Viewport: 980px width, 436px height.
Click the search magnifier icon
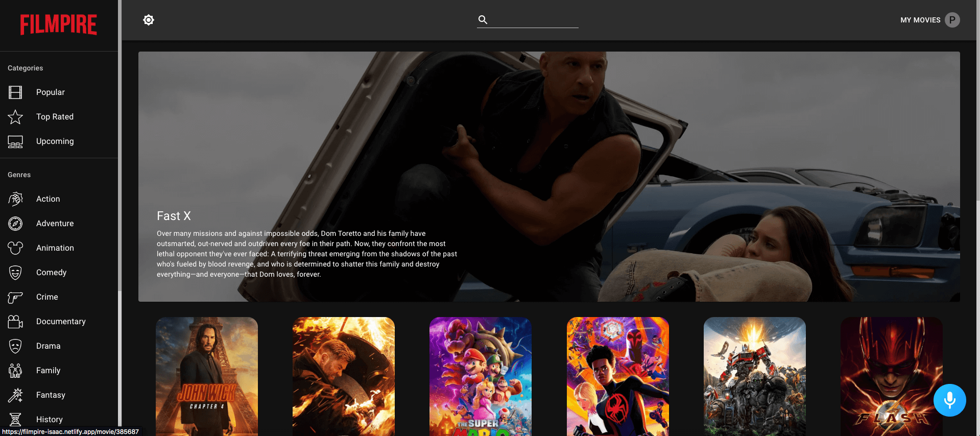tap(483, 20)
